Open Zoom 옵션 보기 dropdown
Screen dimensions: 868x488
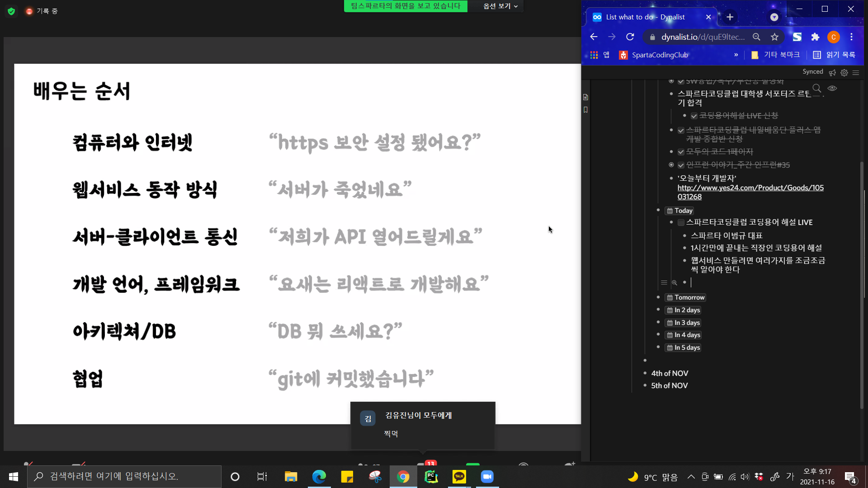point(500,6)
